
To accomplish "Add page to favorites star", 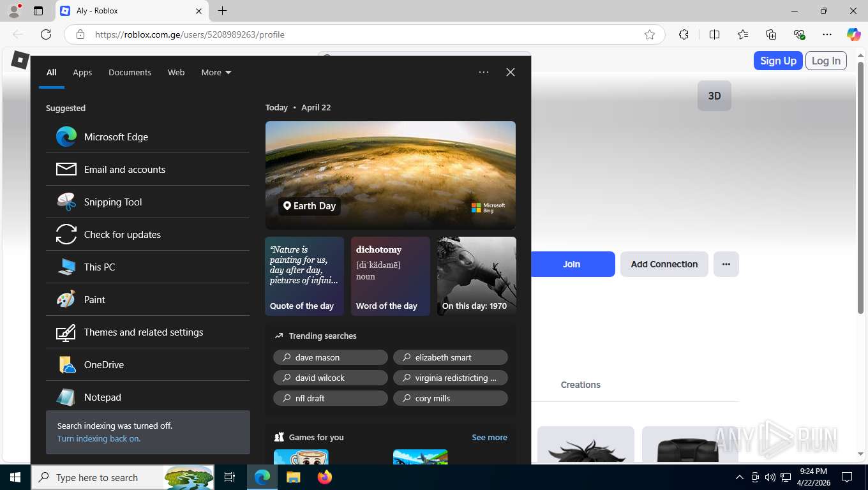I will 650,34.
